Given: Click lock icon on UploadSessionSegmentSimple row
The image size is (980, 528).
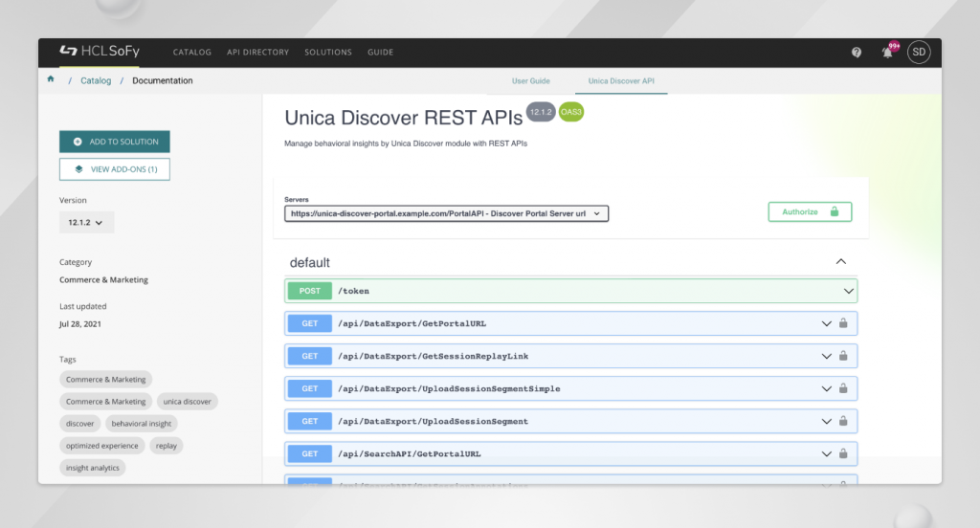Looking at the screenshot, I should (x=843, y=388).
